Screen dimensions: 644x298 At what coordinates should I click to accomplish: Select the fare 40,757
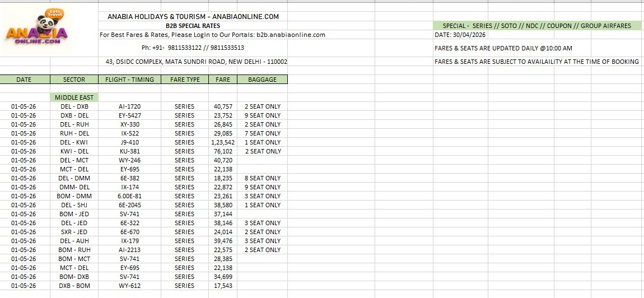223,106
